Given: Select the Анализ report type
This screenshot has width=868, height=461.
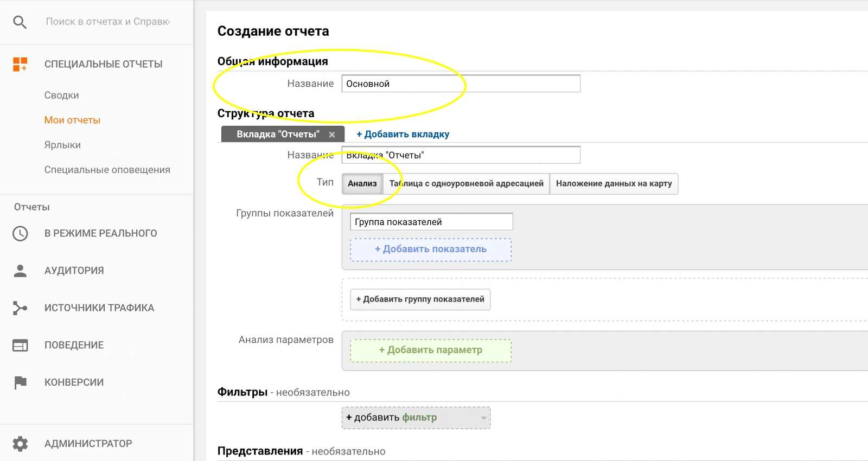Looking at the screenshot, I should (x=362, y=184).
